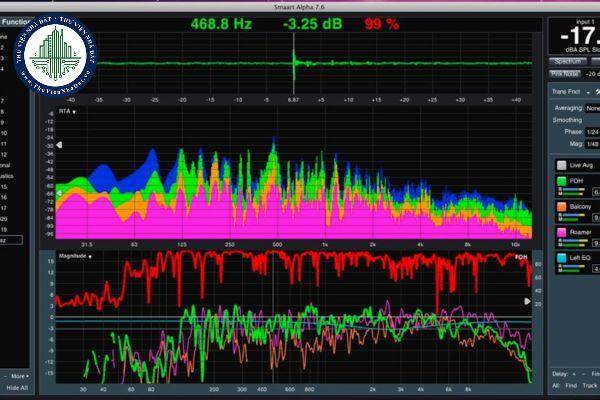
Task: Toggle the Live Avg trace checkbox
Action: 560,163
